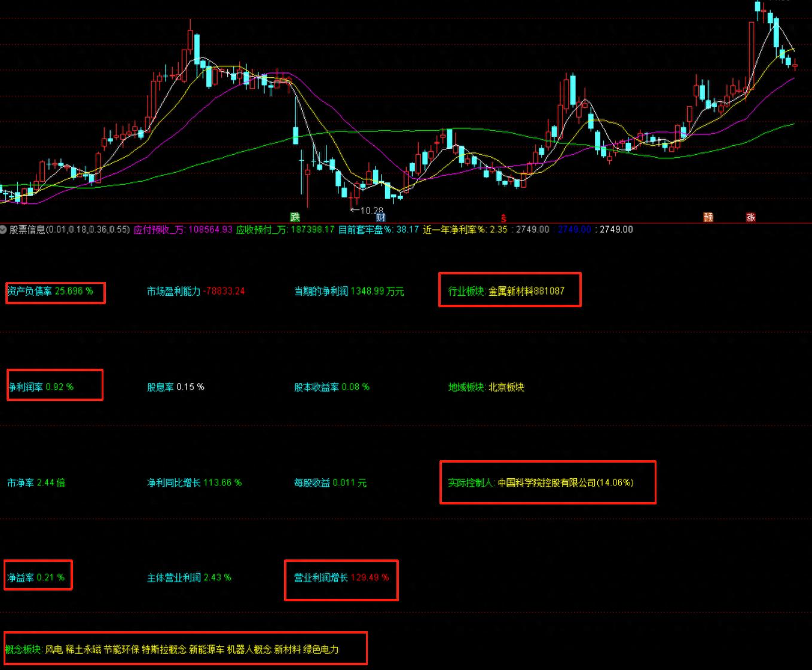Click the red $ marker on timeline

tap(503, 218)
